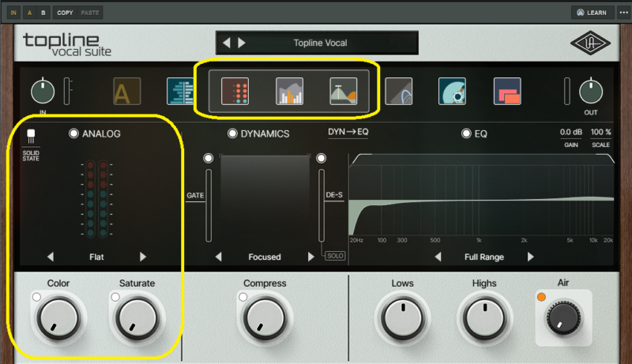Disable the Air knob power indicator
The height and width of the screenshot is (364, 632).
point(542,297)
